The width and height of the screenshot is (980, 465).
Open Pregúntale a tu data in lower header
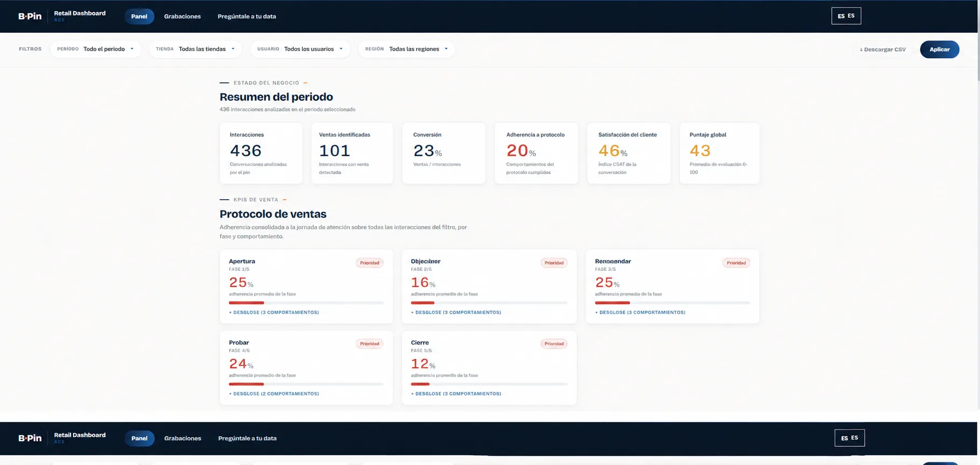click(x=247, y=438)
